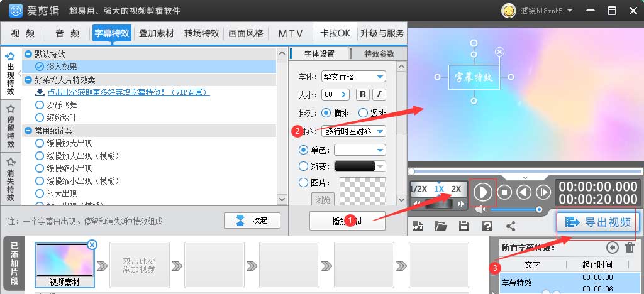
Task: Play the video preview
Action: (483, 192)
